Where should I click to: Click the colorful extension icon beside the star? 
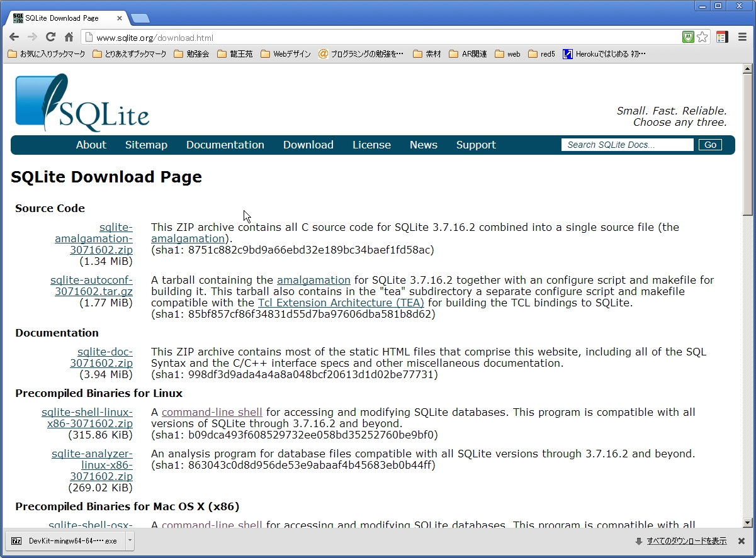(721, 37)
